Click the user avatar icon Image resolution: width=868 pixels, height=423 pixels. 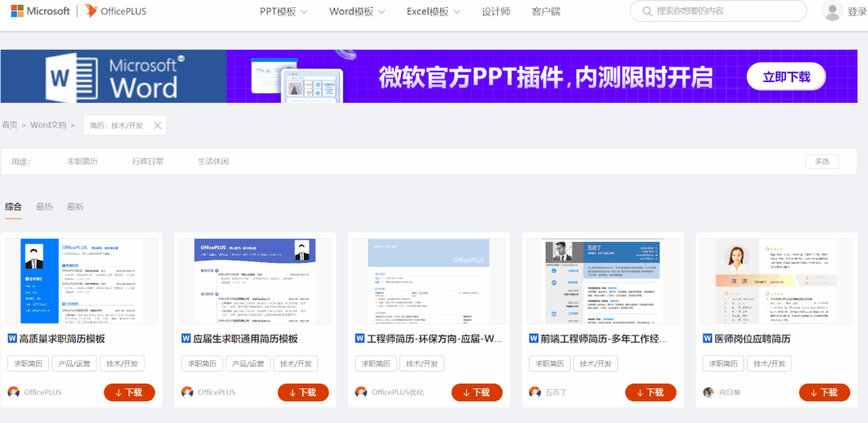click(x=833, y=11)
